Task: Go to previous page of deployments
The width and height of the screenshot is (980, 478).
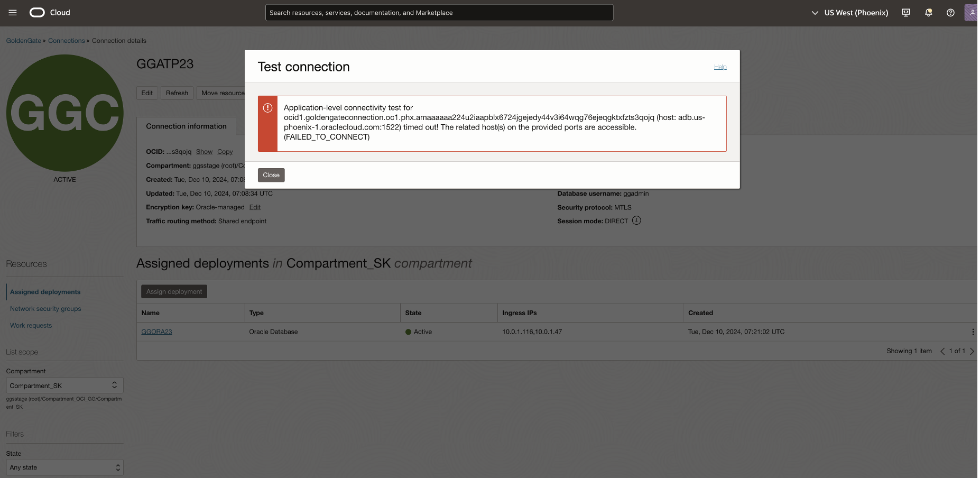Action: (942, 351)
